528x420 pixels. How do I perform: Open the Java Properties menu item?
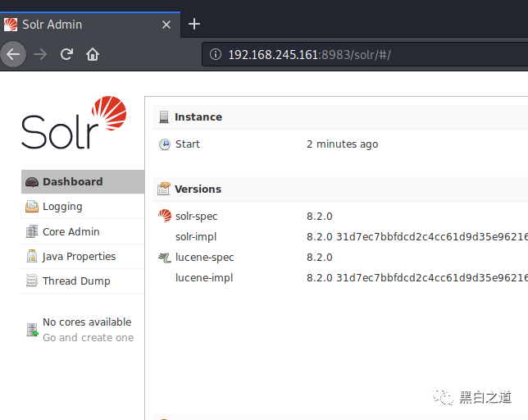83,257
